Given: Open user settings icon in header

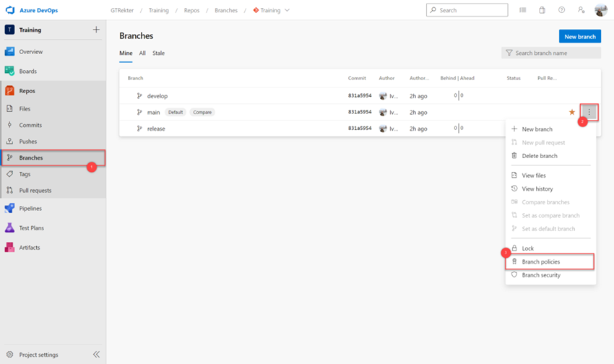Looking at the screenshot, I should coord(581,10).
